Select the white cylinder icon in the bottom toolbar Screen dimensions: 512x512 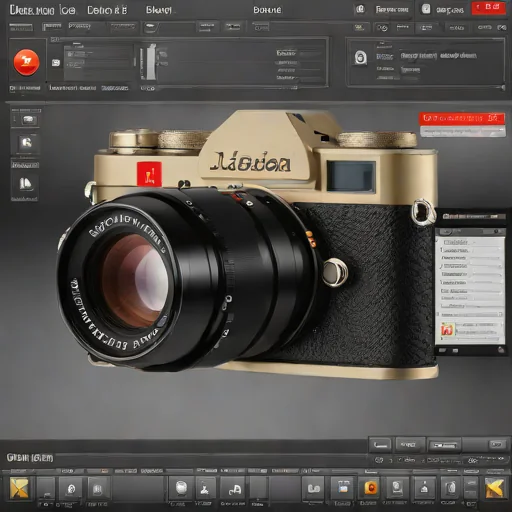pos(181,488)
